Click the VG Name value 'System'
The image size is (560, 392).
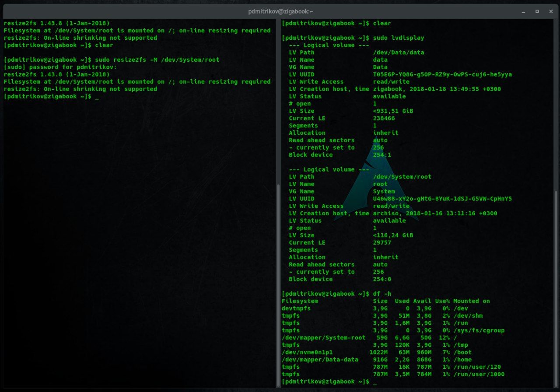click(x=384, y=192)
